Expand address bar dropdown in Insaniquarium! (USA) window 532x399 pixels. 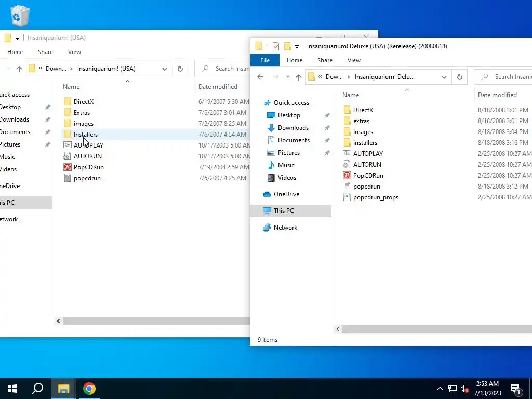[165, 69]
